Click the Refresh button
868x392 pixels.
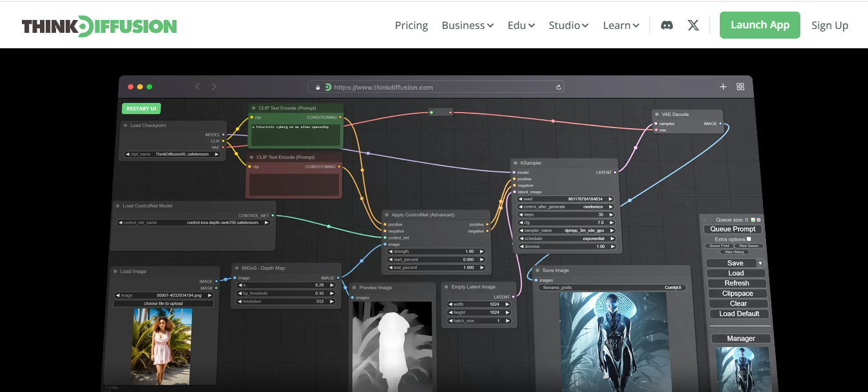(x=737, y=283)
